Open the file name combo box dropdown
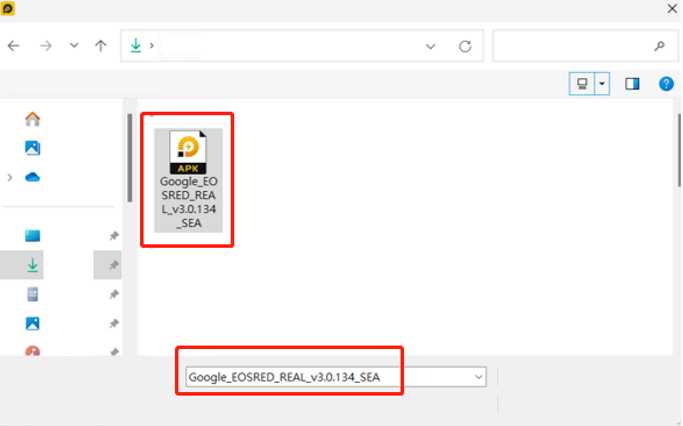The width and height of the screenshot is (683, 426). [x=479, y=377]
